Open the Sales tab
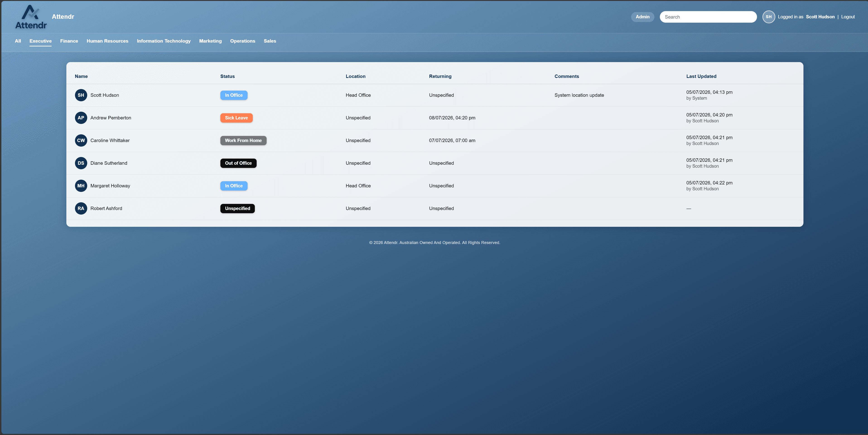This screenshot has height=435, width=868. click(x=270, y=41)
